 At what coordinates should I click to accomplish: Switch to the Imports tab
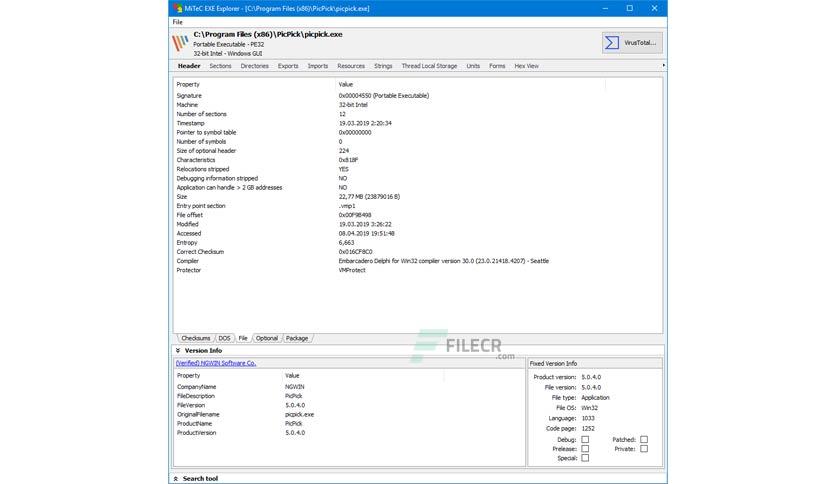tap(318, 66)
